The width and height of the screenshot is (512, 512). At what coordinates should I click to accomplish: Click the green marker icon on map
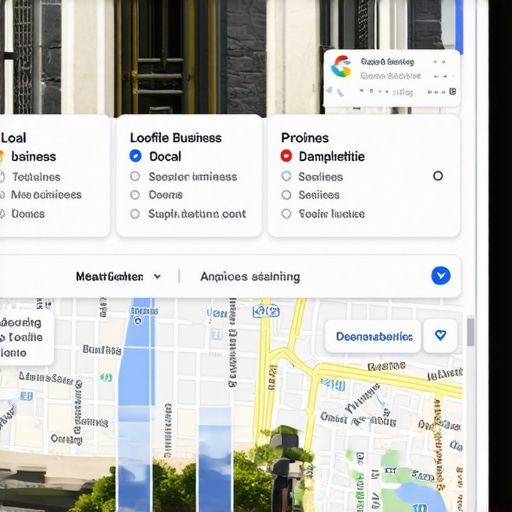tap(106, 377)
